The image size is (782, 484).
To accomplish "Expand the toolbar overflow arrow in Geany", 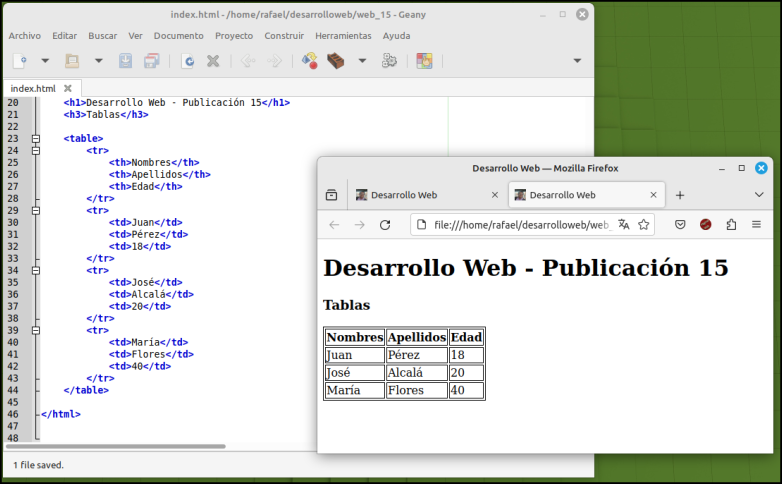I will pyautogui.click(x=578, y=61).
